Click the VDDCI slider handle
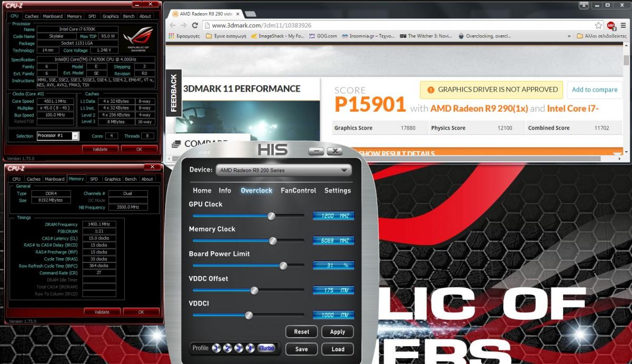The image size is (632, 364). 249,315
